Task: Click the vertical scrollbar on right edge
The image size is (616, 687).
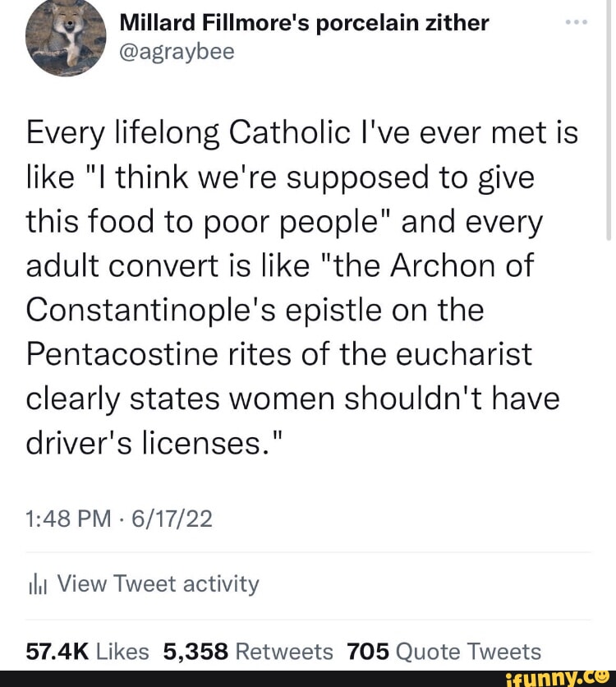Action: 609,123
